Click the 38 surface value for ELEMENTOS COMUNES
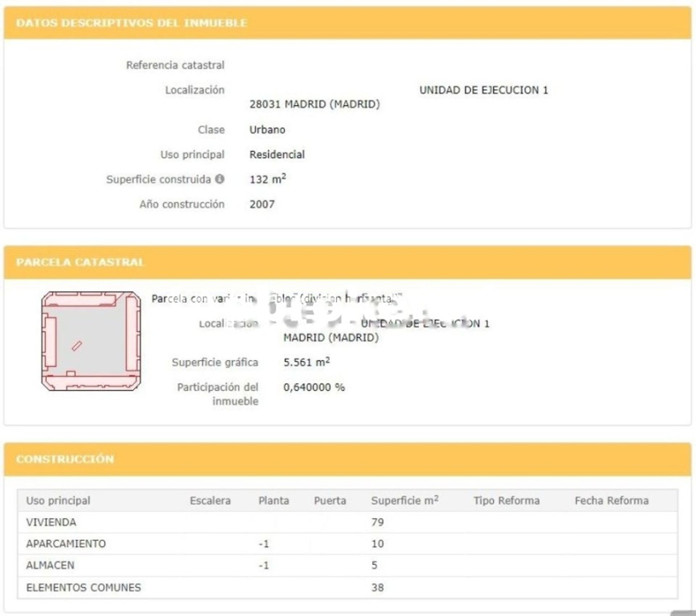The height and width of the screenshot is (616, 696). (377, 587)
